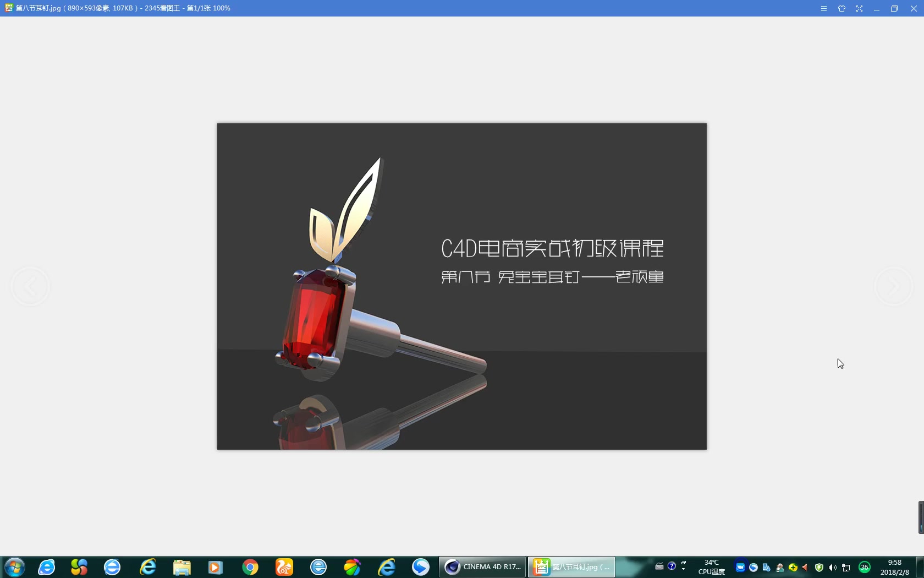
Task: Close the image viewer window
Action: pos(914,8)
